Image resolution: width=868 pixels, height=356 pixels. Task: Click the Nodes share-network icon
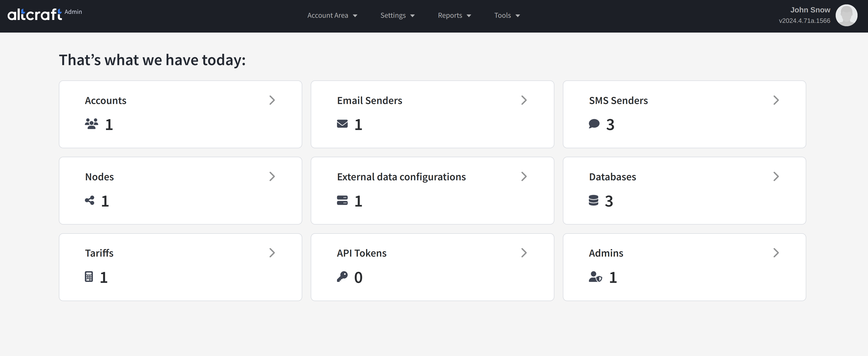(x=90, y=200)
